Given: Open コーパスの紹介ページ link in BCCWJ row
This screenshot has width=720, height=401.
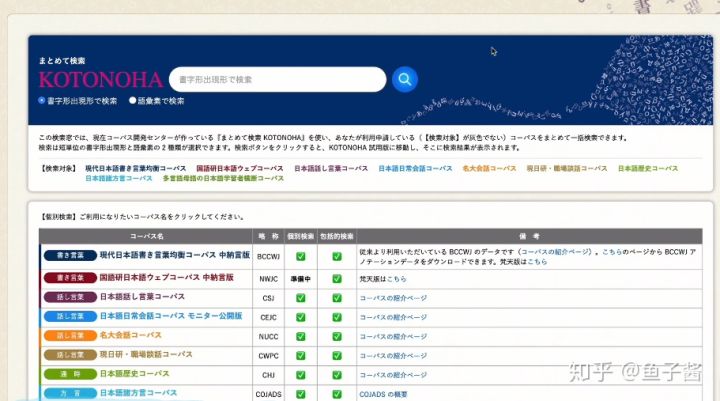Looking at the screenshot, I should (555, 252).
